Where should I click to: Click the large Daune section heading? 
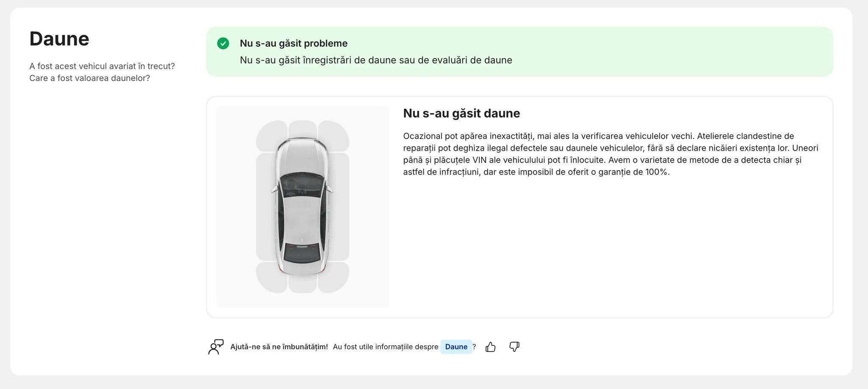(x=59, y=39)
